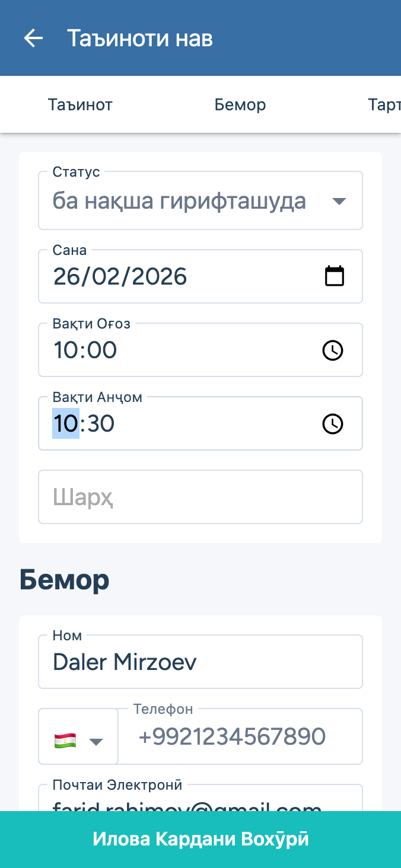401x868 pixels.
Task: Click the Ном field with Daler Mirzoev
Action: (x=200, y=662)
